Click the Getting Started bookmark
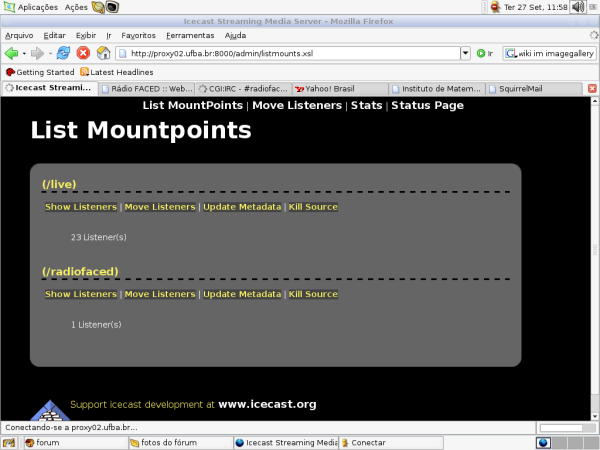This screenshot has width=600, height=450. (x=40, y=72)
